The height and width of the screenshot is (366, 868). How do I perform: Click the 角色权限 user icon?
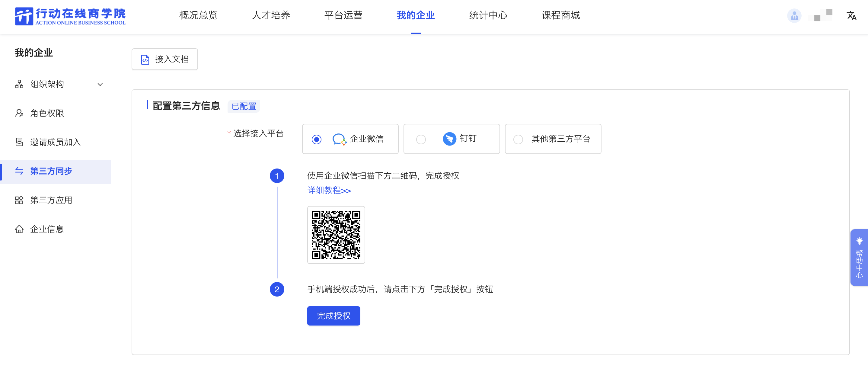pyautogui.click(x=19, y=113)
